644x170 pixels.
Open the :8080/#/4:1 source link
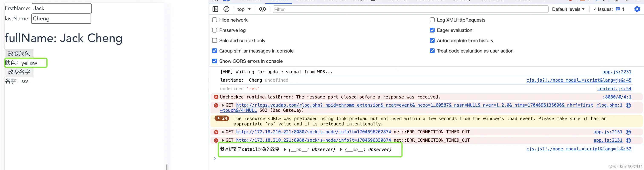click(617, 97)
